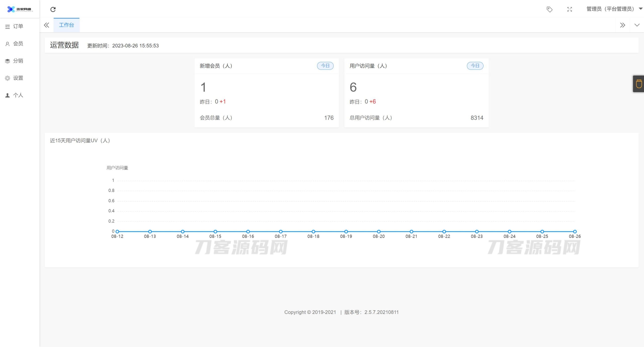Click the 今日 badge on 用户访问量 card
The height and width of the screenshot is (347, 644).
[x=475, y=66]
